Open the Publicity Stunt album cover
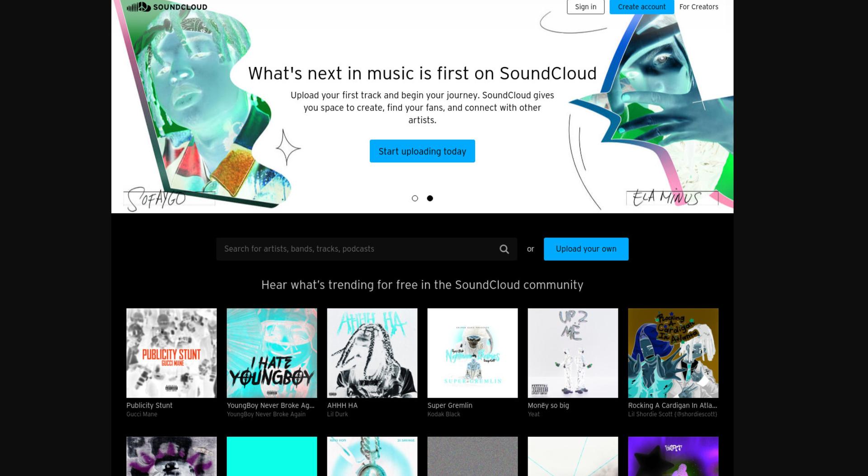Screen dimensions: 868x476 pyautogui.click(x=171, y=353)
